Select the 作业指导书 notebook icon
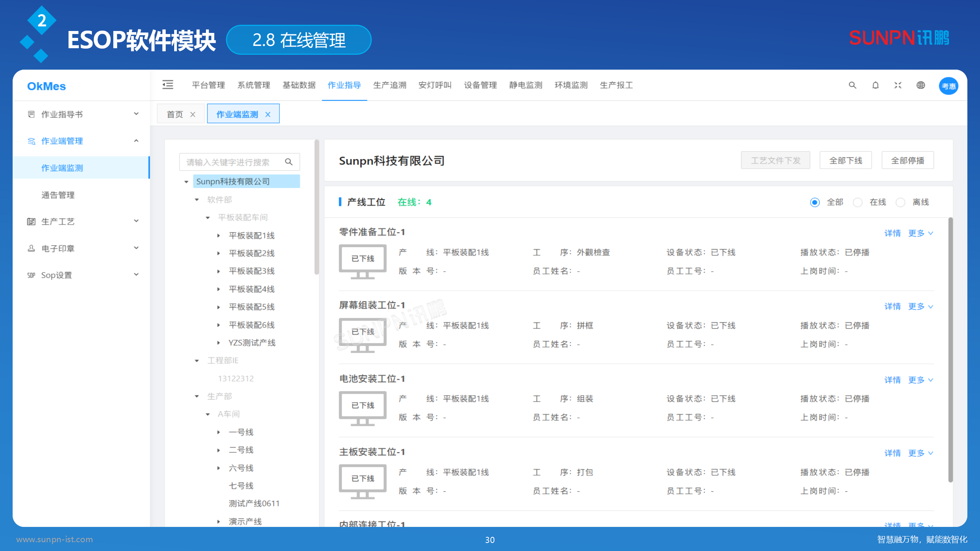The image size is (980, 551). (x=31, y=113)
